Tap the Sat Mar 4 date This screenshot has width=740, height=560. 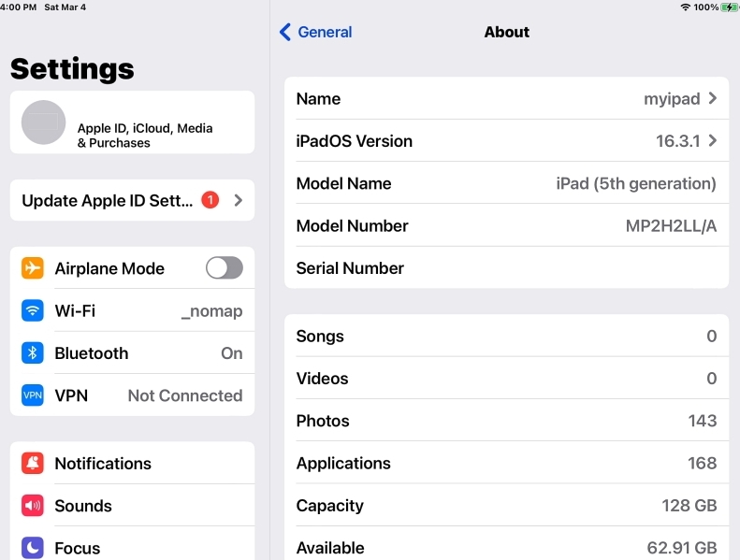coord(65,7)
